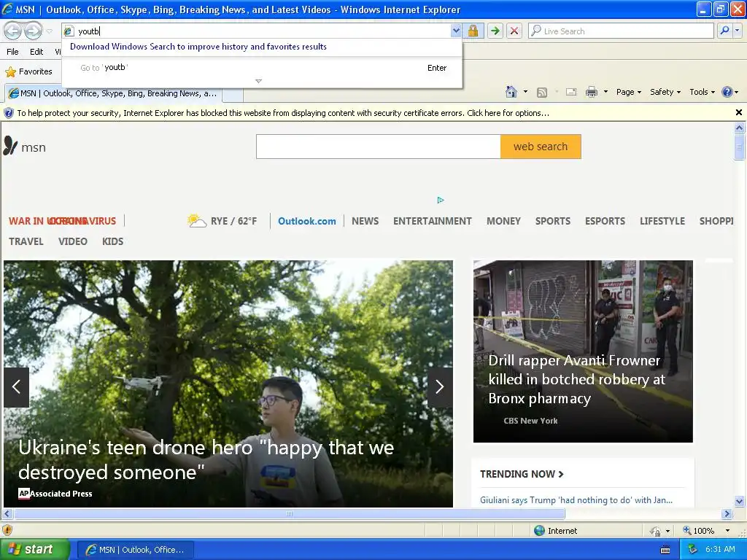Click the Internet zone globe icon
This screenshot has height=560, width=747.
pos(539,531)
